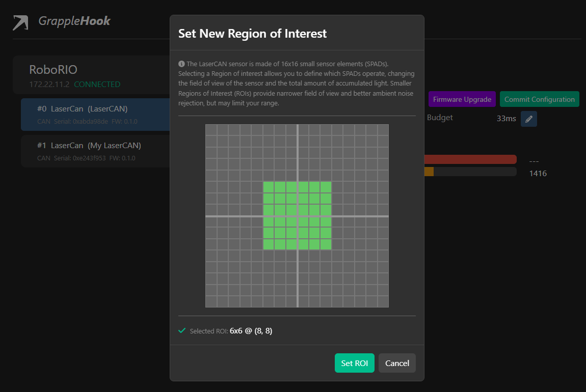Click the top-left green cell of the selected region
This screenshot has width=586, height=392.
click(x=269, y=187)
